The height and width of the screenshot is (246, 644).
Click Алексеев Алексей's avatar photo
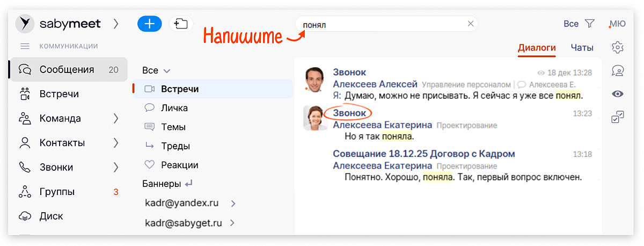(x=315, y=79)
